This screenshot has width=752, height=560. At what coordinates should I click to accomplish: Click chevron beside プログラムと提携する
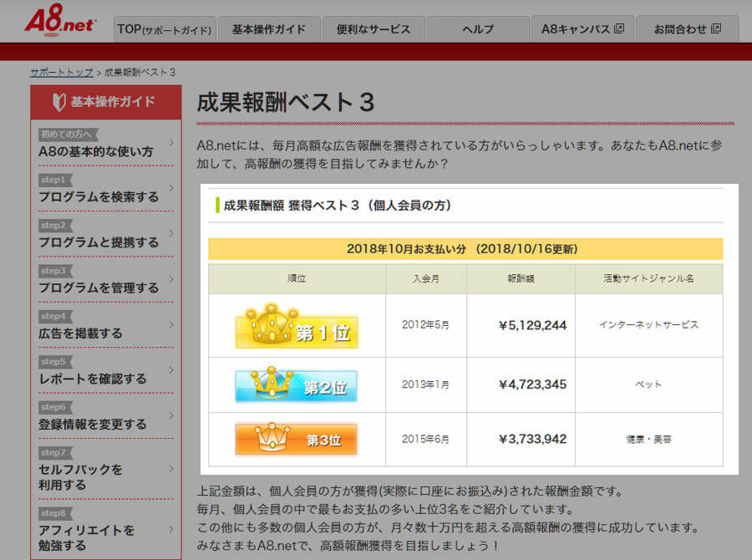pos(171,234)
